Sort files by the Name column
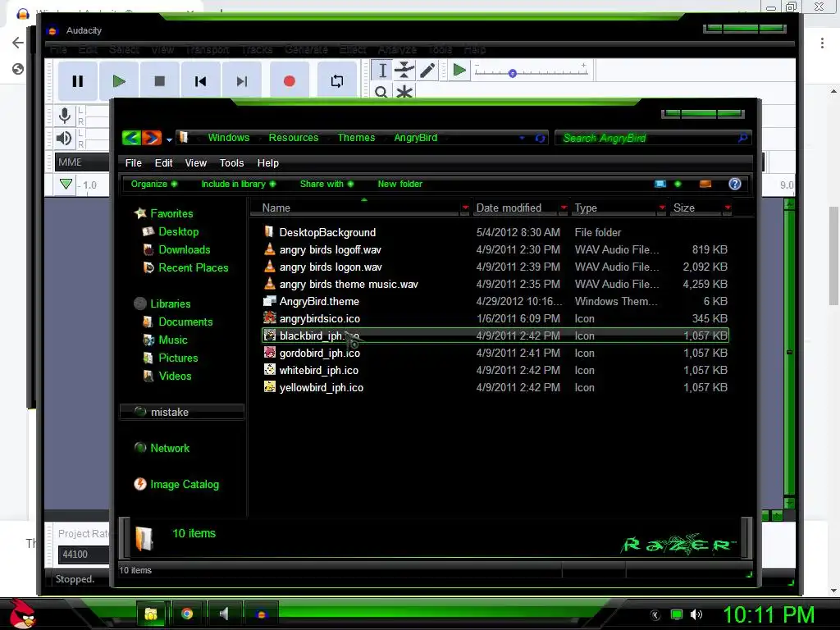The height and width of the screenshot is (630, 840). pyautogui.click(x=276, y=208)
